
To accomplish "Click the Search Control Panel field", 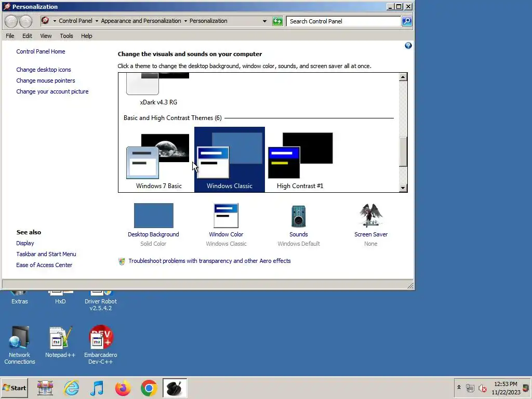I will coord(343,21).
